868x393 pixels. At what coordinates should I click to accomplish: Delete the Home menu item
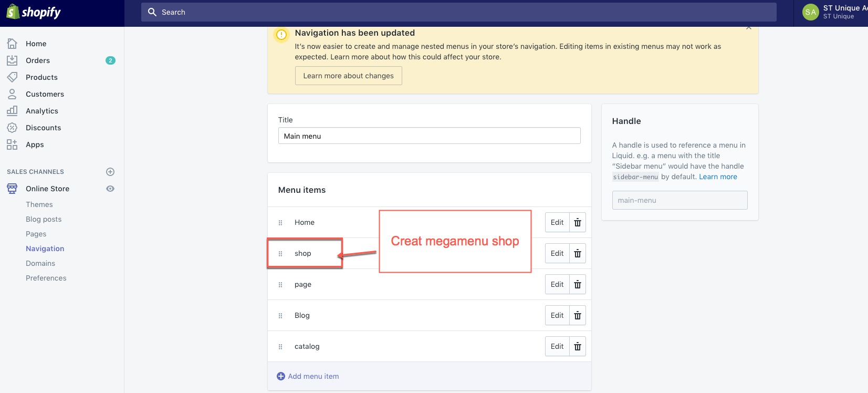pyautogui.click(x=578, y=222)
